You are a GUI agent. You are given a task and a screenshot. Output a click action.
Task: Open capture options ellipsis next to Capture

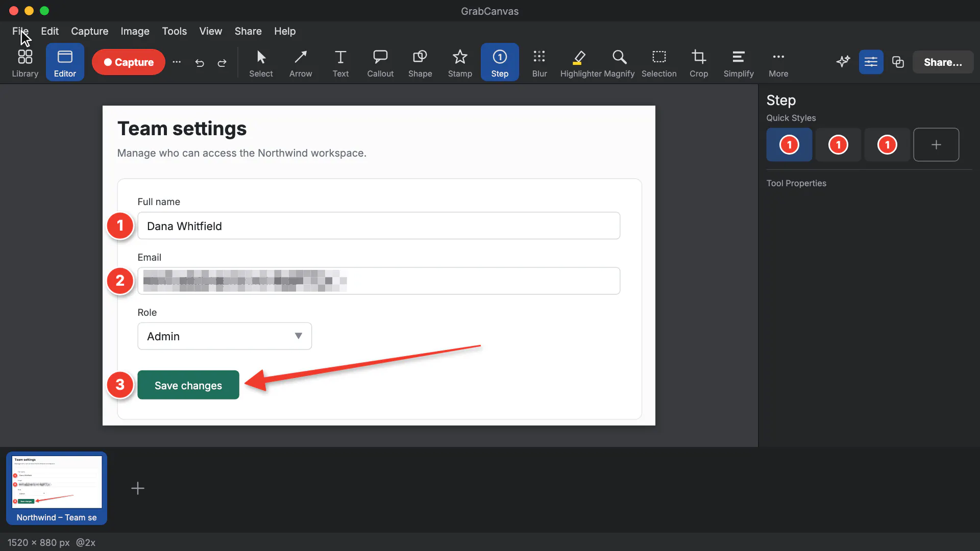[177, 62]
